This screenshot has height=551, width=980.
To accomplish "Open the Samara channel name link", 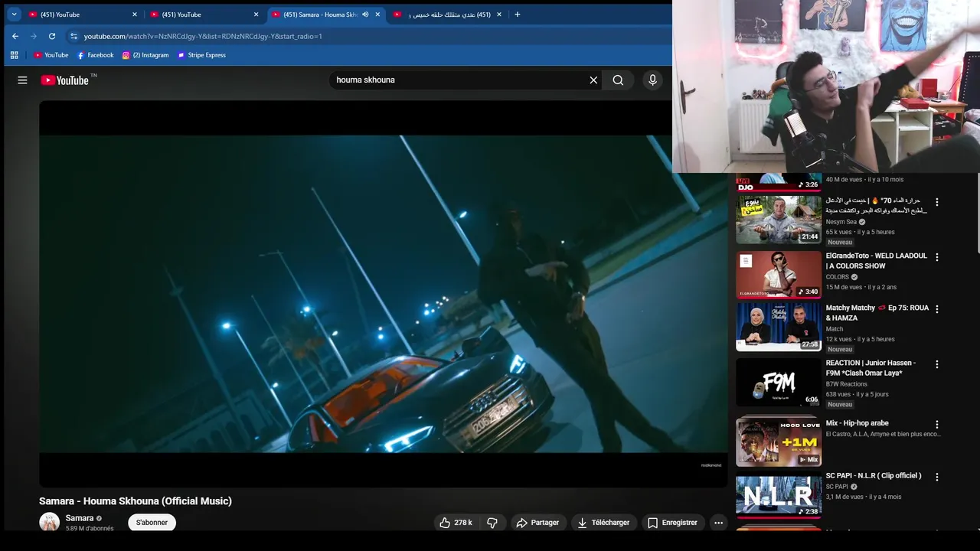I will (80, 518).
